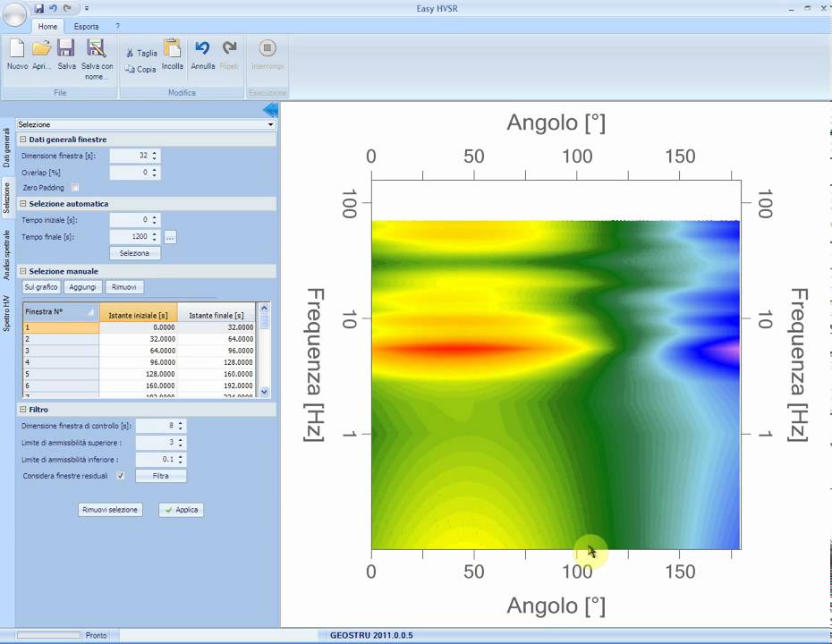Switch to the Esporta ribbon tab
Image resolution: width=832 pixels, height=644 pixels.
pos(86,27)
